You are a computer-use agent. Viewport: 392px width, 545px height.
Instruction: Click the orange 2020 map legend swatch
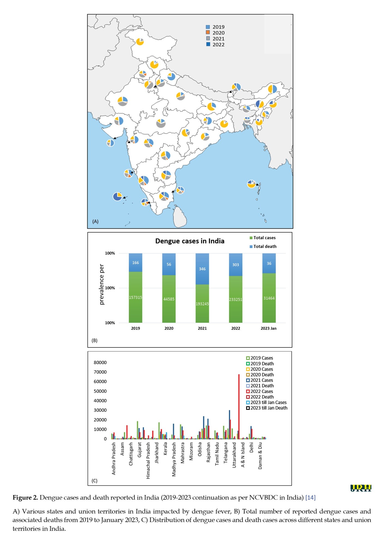pos(208,32)
